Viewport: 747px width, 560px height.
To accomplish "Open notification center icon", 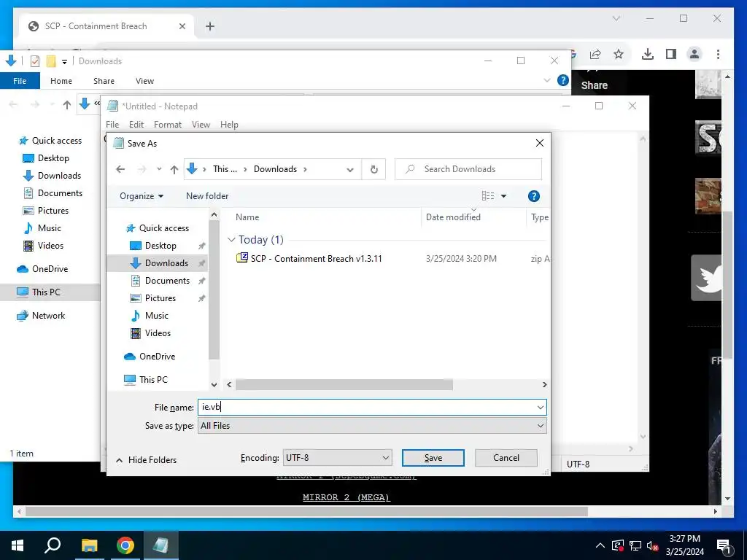I will [724, 545].
